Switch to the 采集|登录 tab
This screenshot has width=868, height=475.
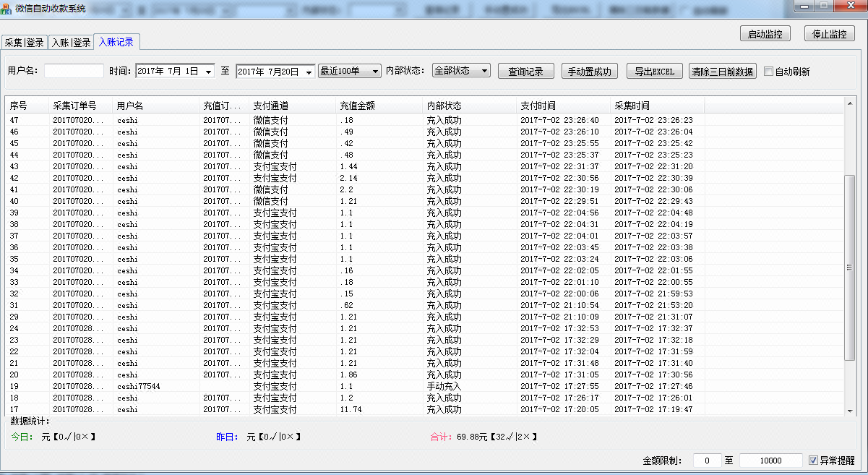[25, 43]
